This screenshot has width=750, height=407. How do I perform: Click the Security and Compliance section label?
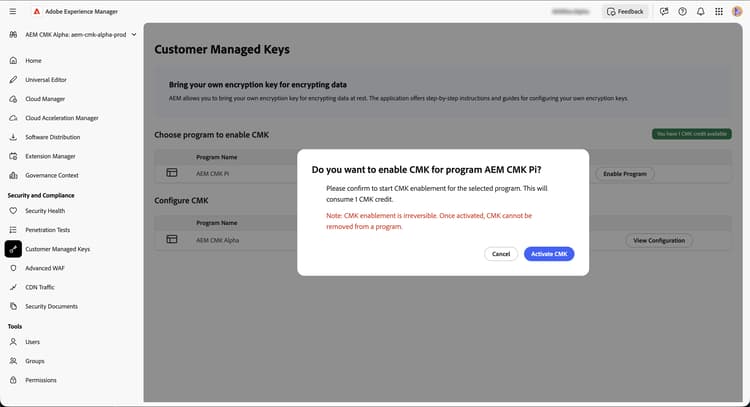click(x=41, y=195)
